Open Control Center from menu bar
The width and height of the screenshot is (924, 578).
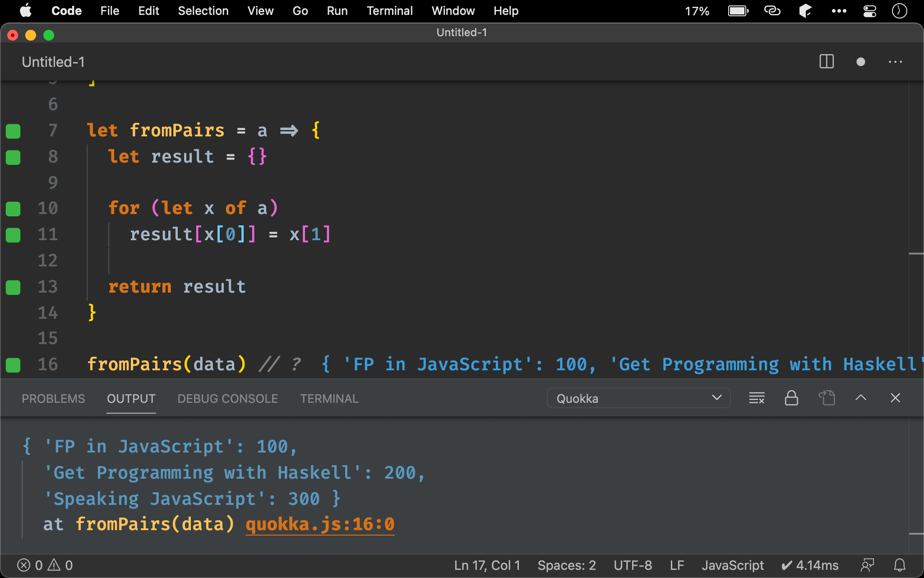point(869,11)
